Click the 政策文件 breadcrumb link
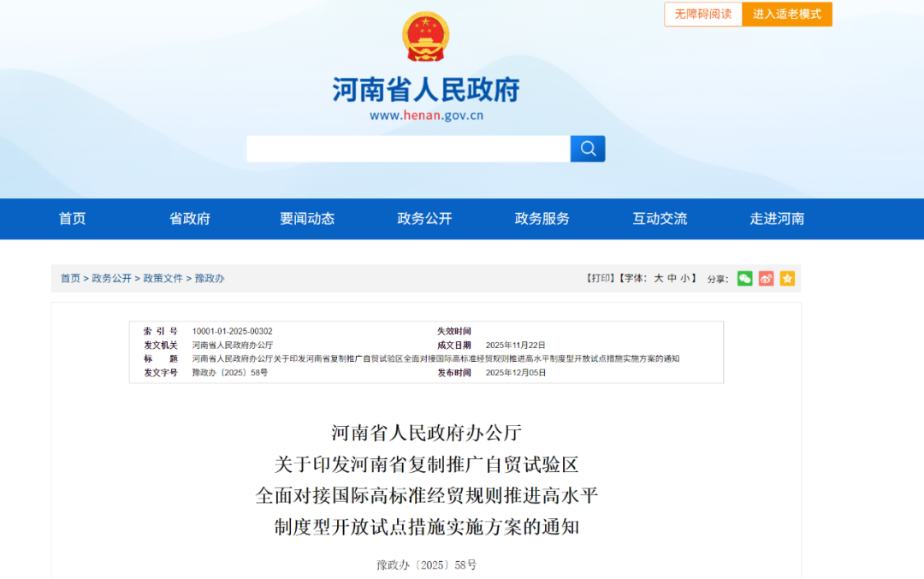 (x=163, y=278)
